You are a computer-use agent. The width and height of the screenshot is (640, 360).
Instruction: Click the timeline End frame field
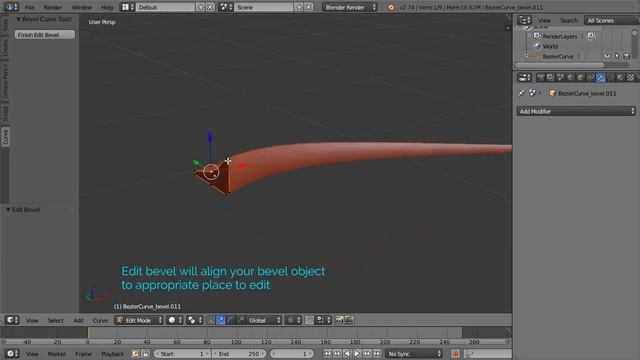point(240,353)
